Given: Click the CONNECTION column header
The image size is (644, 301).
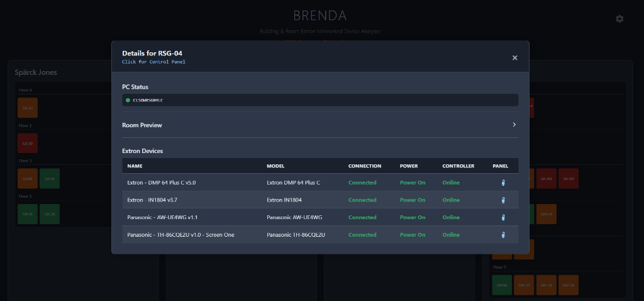Looking at the screenshot, I should [x=365, y=166].
